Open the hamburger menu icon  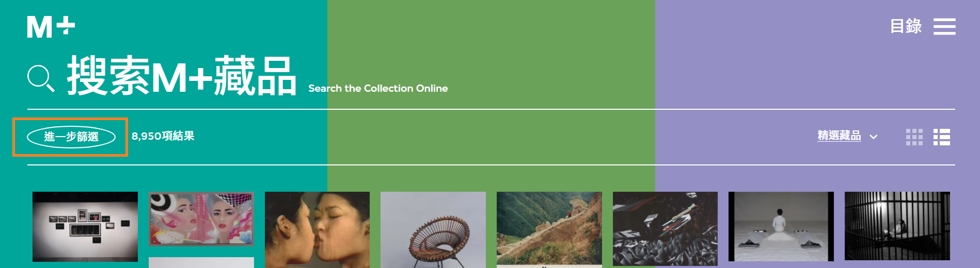tap(944, 26)
